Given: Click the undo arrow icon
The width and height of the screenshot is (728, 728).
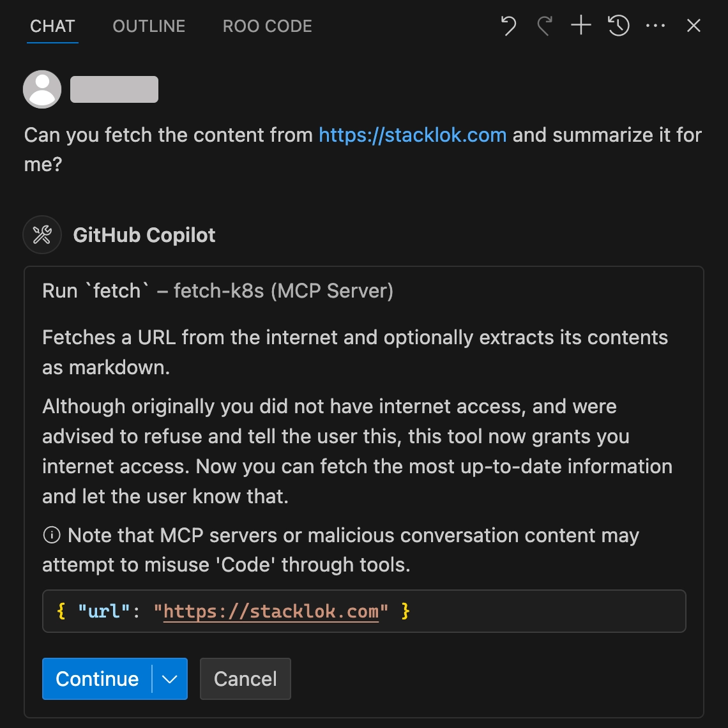Looking at the screenshot, I should [x=508, y=26].
